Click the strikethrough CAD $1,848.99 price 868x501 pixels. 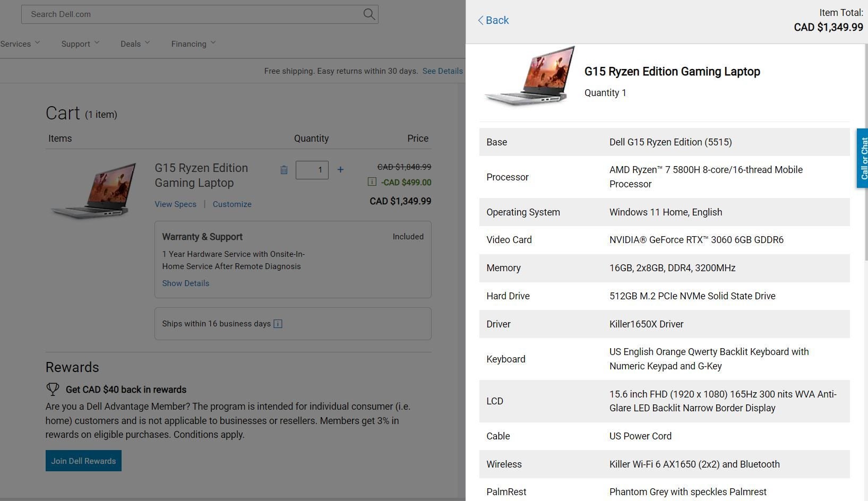click(404, 167)
